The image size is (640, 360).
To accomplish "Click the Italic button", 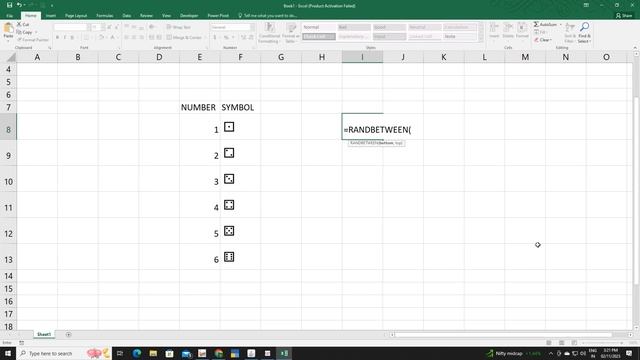I will pyautogui.click(x=64, y=38).
